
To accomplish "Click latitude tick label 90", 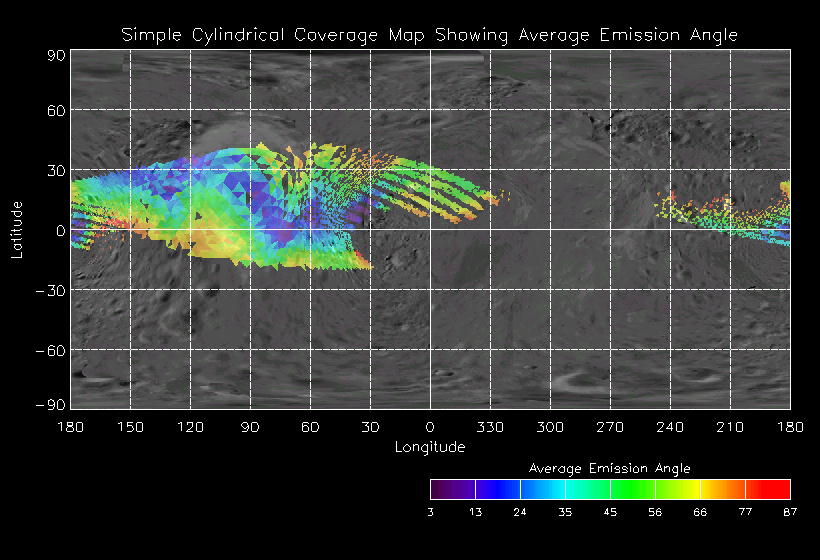I will pyautogui.click(x=56, y=55).
